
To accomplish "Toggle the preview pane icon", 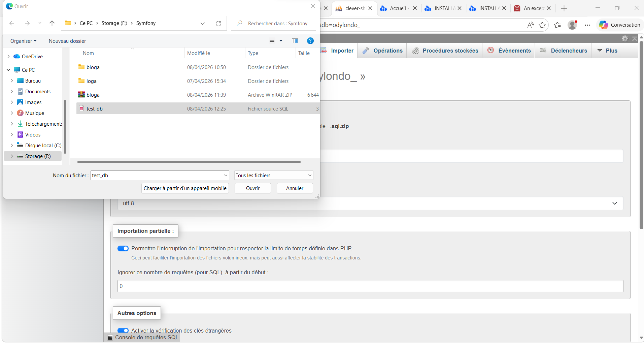I will pyautogui.click(x=295, y=41).
